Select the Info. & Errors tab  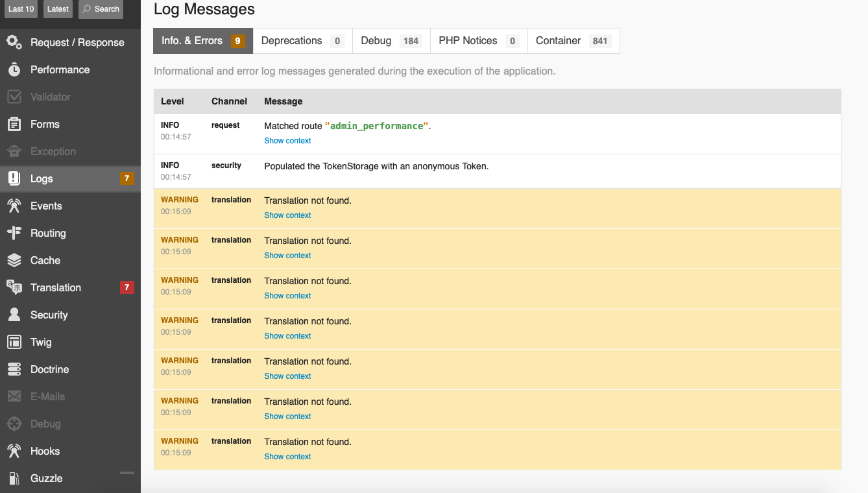click(203, 41)
